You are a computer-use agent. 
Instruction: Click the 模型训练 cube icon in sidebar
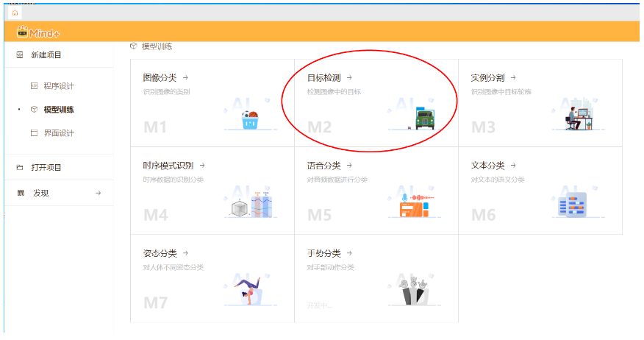(x=34, y=110)
